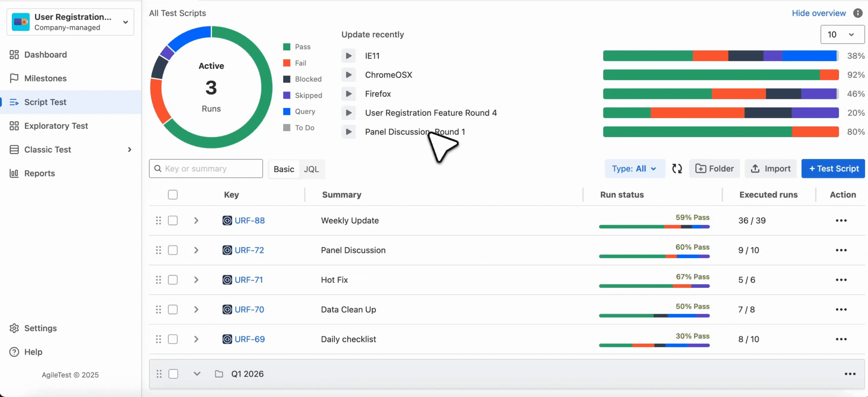Click the Hide overview link
868x397 pixels.
click(819, 13)
